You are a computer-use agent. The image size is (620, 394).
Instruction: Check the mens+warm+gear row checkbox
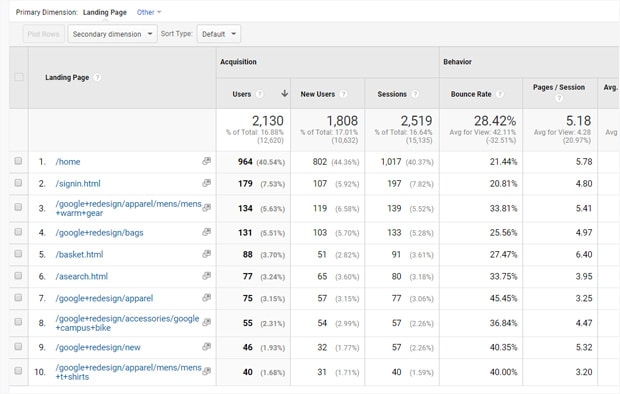coord(18,207)
